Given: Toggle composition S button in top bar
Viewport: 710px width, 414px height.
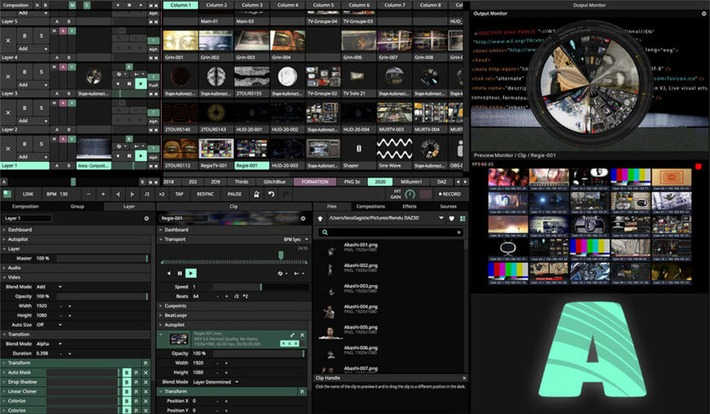Looking at the screenshot, I should coord(87,5).
